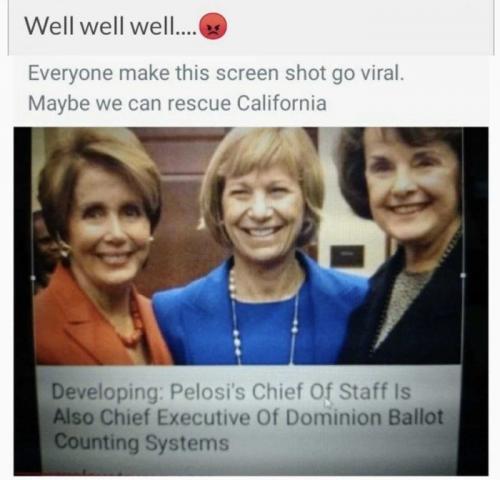This screenshot has height=480, width=500.
Task: Click "Also Chief Executive Of Dominion Ballot" line
Action: (x=248, y=417)
